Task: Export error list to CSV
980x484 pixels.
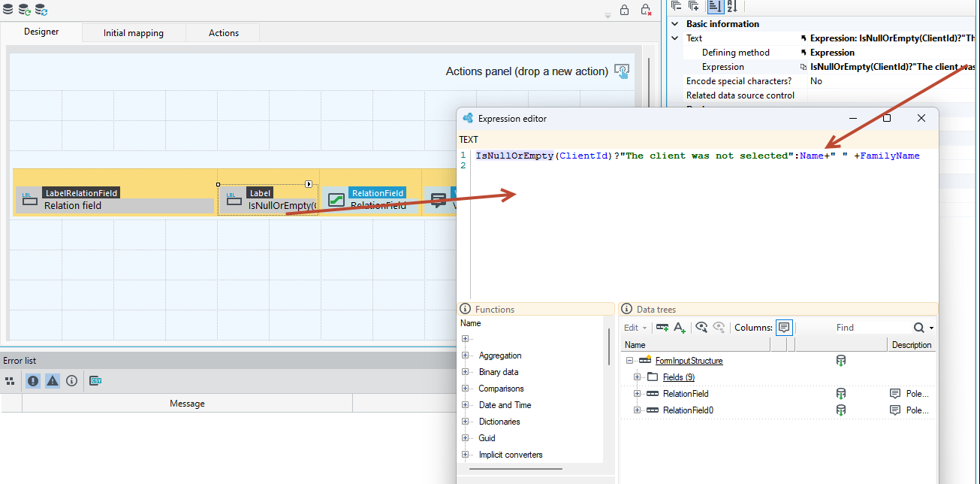Action: tap(95, 381)
